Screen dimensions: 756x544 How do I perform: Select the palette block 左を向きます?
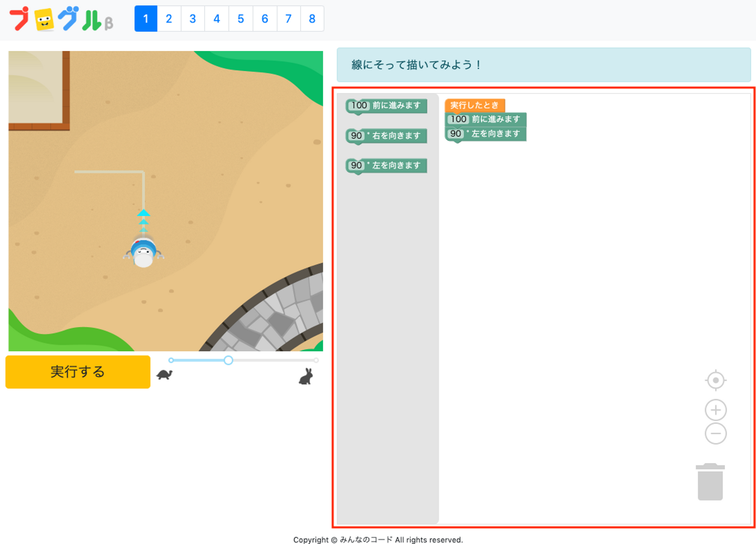386,166
